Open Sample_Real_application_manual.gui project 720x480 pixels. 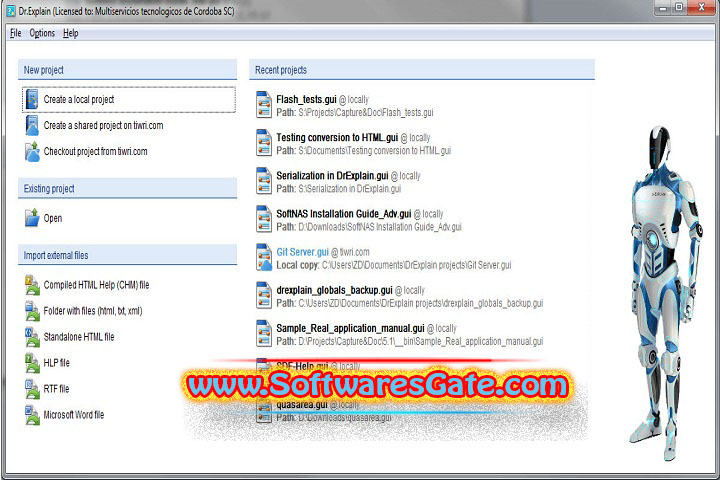[350, 328]
